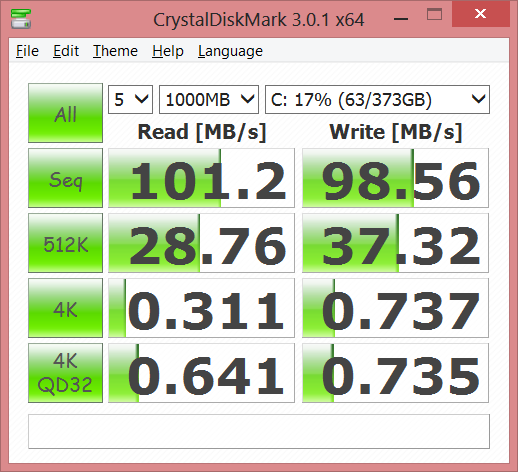
Task: Click the Seq read result 101.2
Action: point(201,178)
